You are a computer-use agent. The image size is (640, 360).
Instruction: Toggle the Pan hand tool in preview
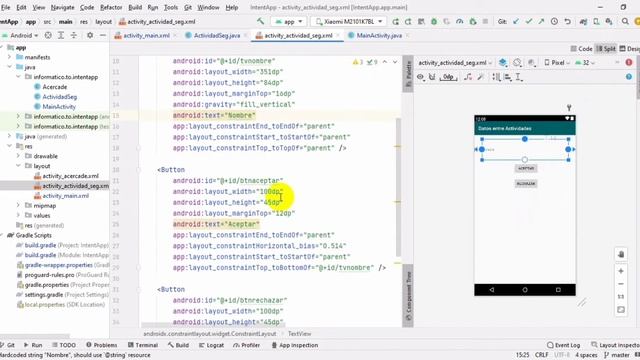(x=621, y=254)
